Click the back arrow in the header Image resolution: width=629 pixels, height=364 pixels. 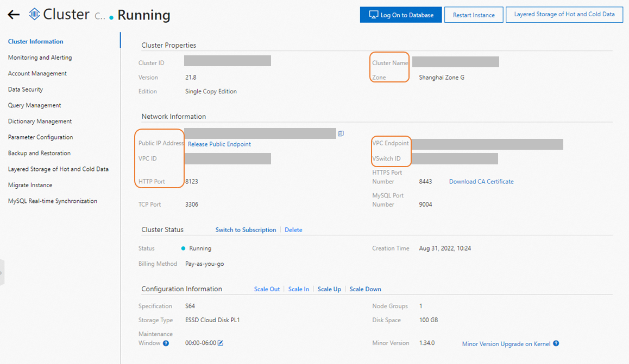tap(14, 14)
